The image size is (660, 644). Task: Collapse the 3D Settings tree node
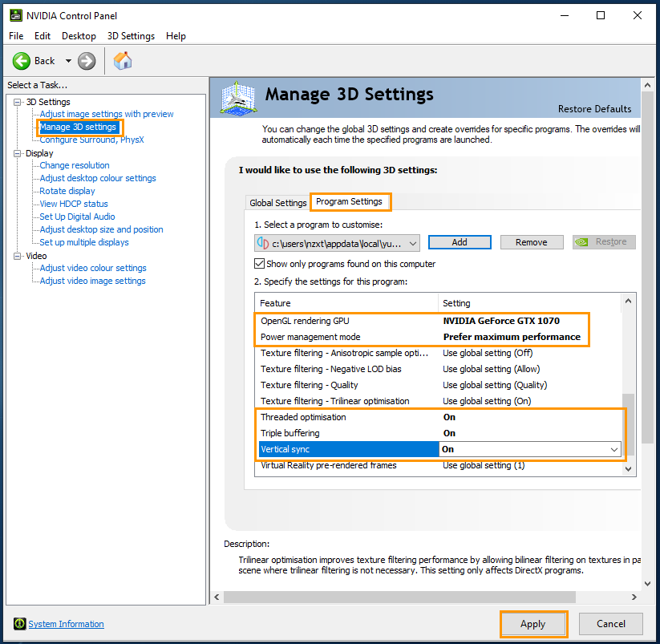(x=18, y=102)
